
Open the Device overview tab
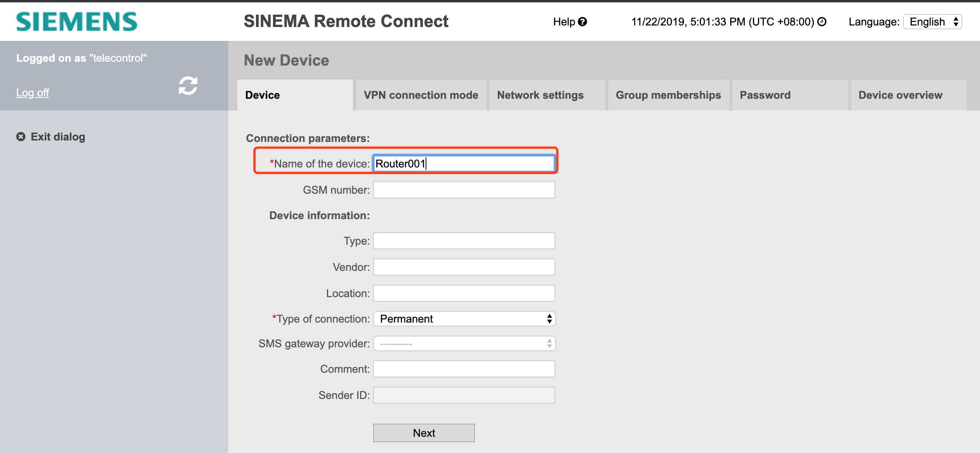[x=900, y=95]
